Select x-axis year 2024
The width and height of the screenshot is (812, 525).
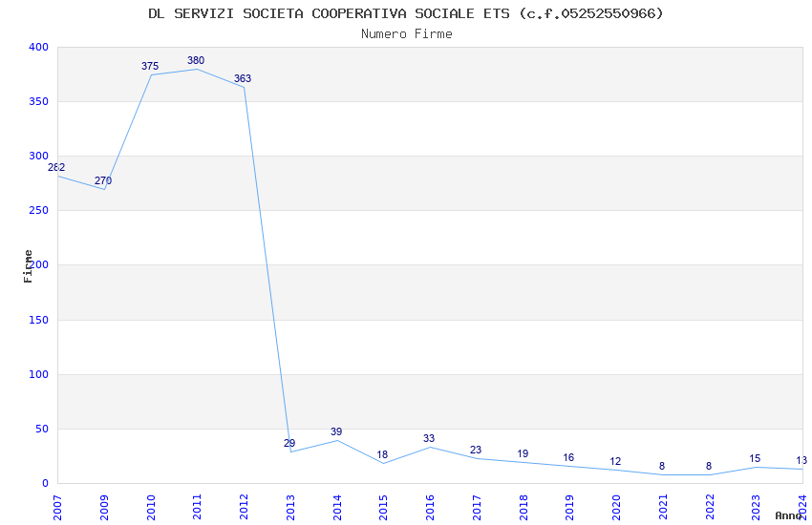[802, 508]
